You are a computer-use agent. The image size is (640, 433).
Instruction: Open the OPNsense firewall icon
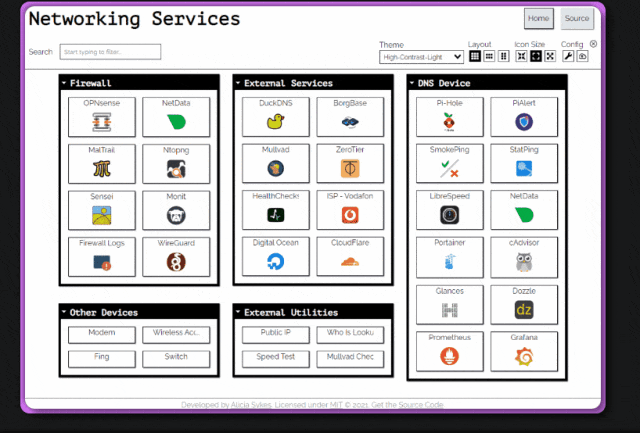[x=102, y=122]
